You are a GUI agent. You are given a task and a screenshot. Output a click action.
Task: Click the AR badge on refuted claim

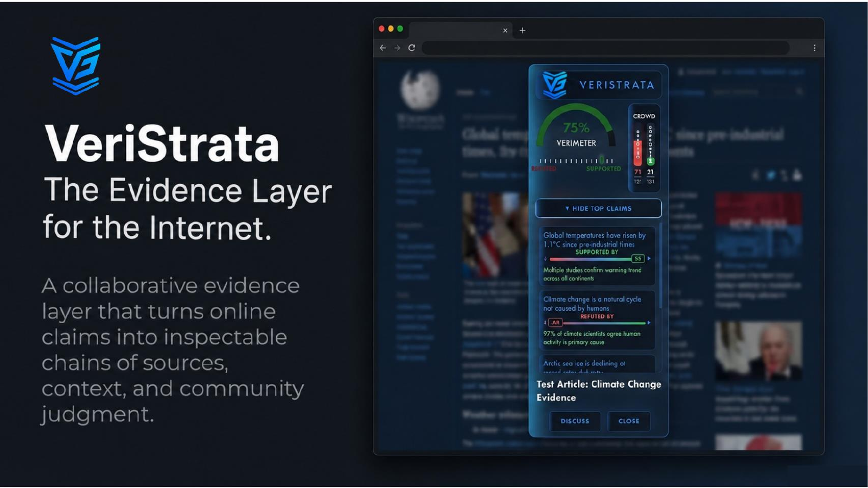[x=556, y=323]
